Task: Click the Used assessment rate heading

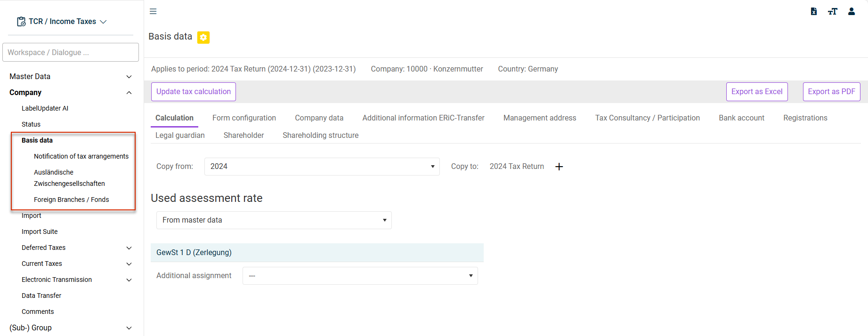Action: (x=207, y=198)
